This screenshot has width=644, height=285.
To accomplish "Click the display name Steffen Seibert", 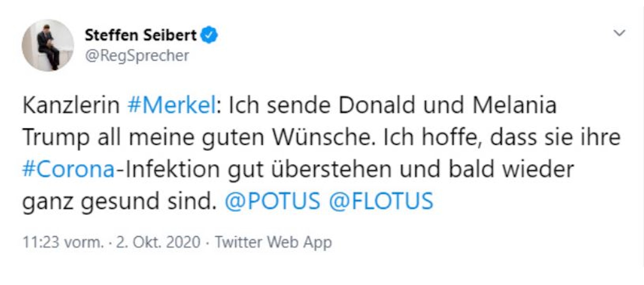I will [x=140, y=35].
